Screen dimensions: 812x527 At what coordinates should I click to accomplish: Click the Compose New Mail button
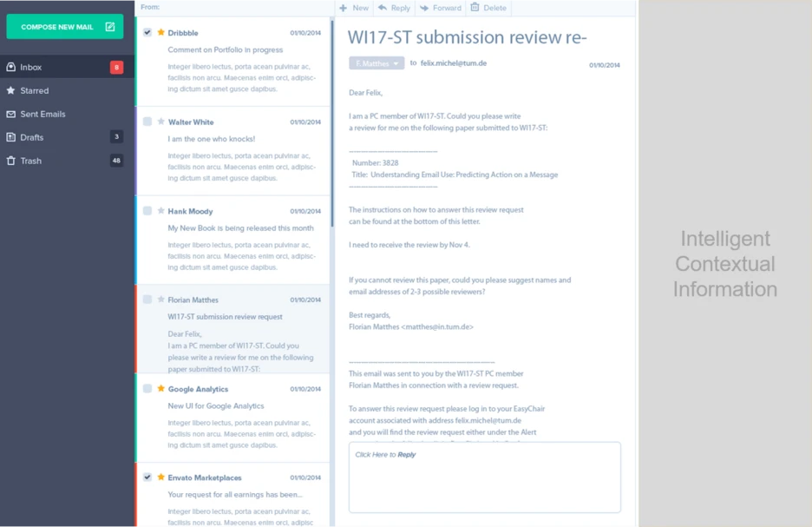point(65,27)
